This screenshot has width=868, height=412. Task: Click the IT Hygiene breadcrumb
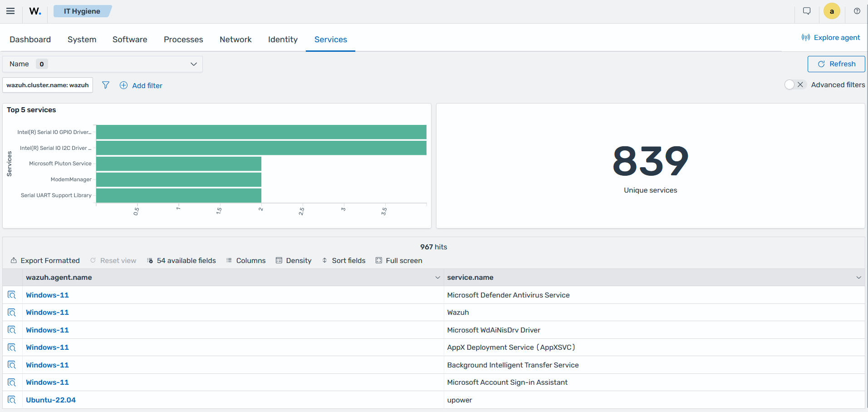coord(82,11)
